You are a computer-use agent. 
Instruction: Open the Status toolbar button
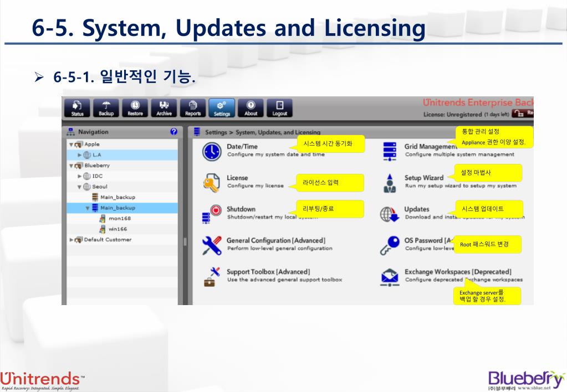77,108
